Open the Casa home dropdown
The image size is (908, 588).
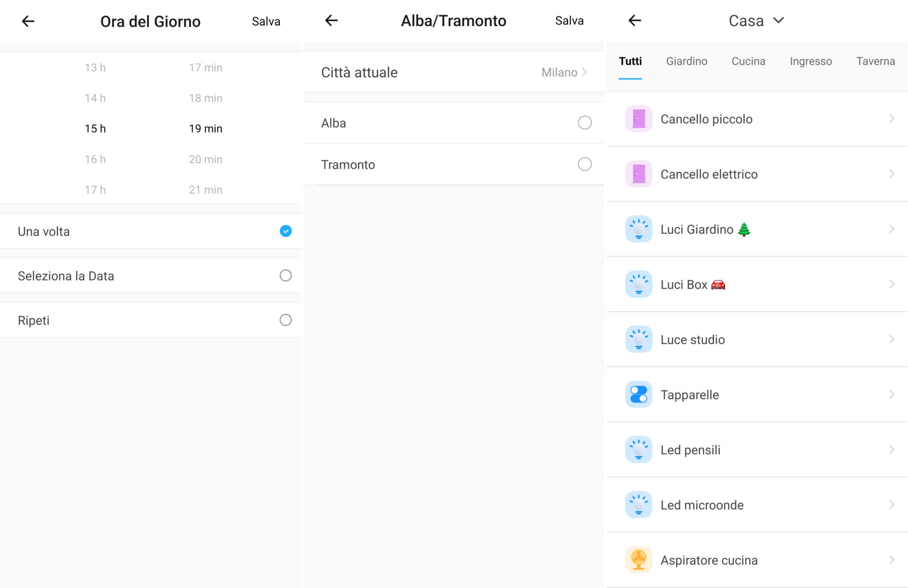click(756, 21)
